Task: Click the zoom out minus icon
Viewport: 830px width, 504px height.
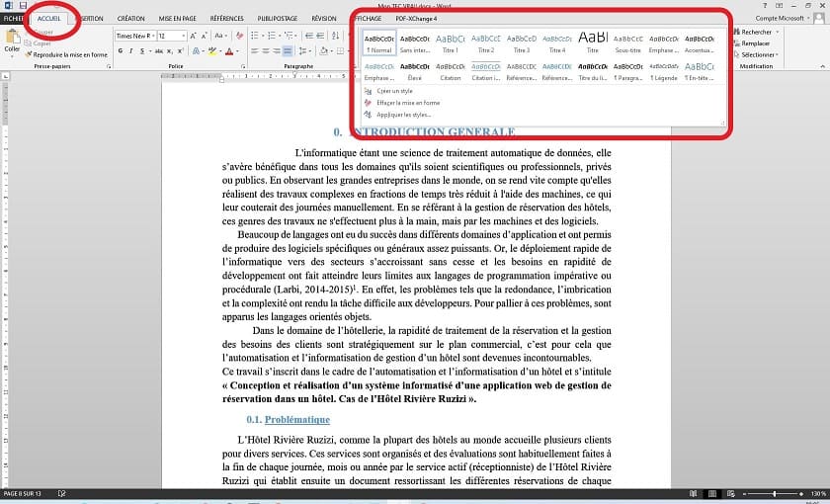Action: click(x=745, y=493)
